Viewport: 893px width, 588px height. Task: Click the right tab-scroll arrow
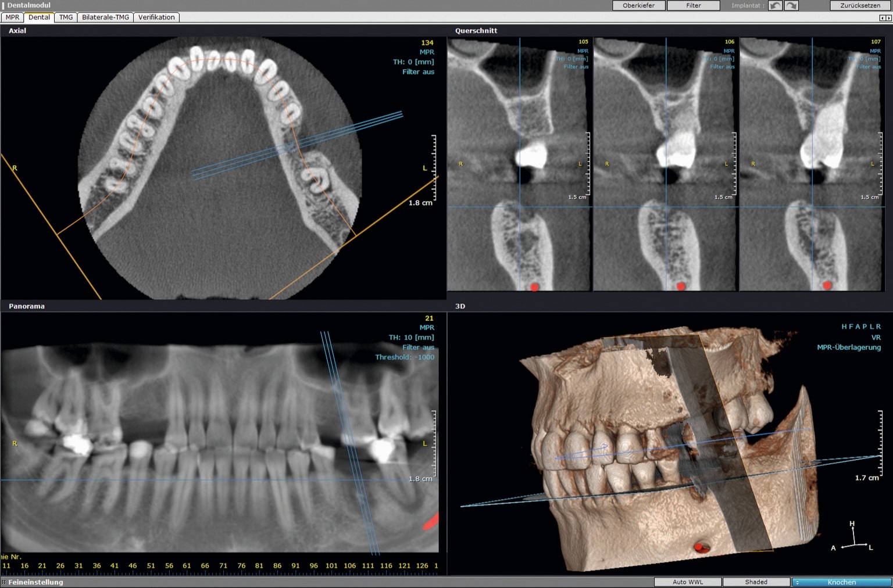point(888,18)
